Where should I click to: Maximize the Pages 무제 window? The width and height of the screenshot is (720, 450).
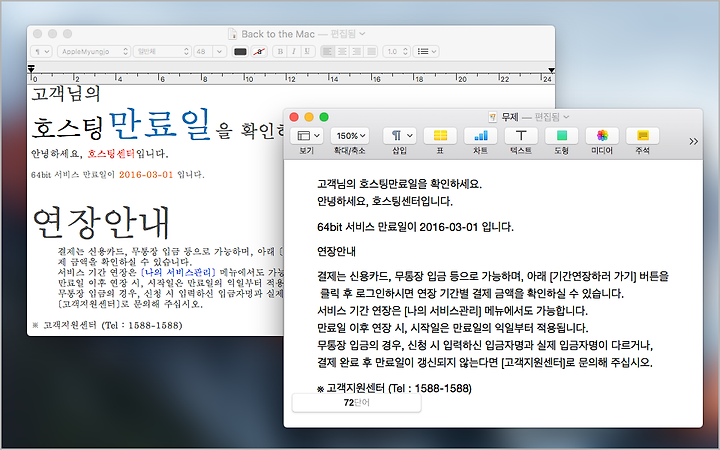click(324, 117)
